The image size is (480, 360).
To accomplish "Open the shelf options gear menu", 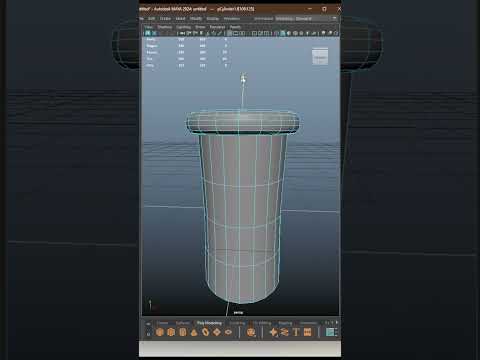I will (149, 333).
